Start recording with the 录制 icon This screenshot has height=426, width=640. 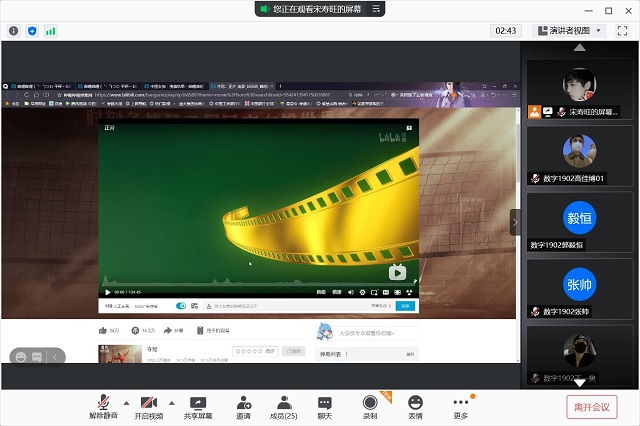click(x=370, y=402)
